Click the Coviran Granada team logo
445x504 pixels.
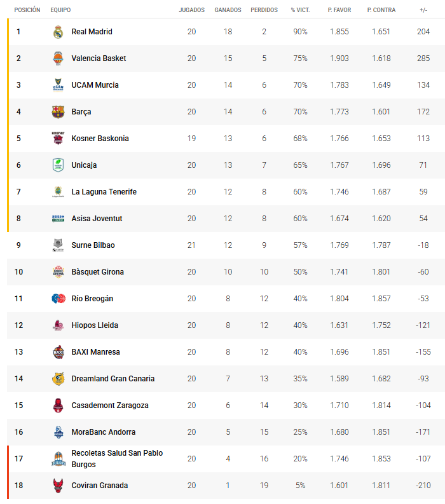(x=58, y=486)
